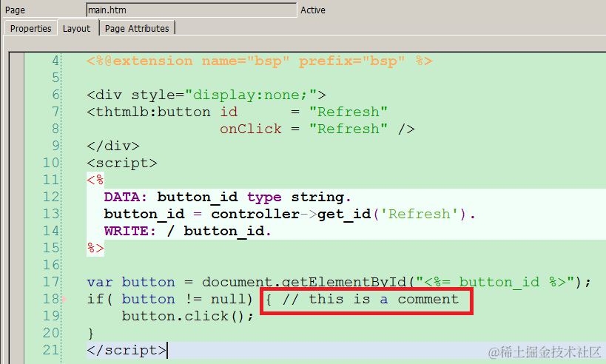Click the if( button != null) statement

[x=169, y=299]
